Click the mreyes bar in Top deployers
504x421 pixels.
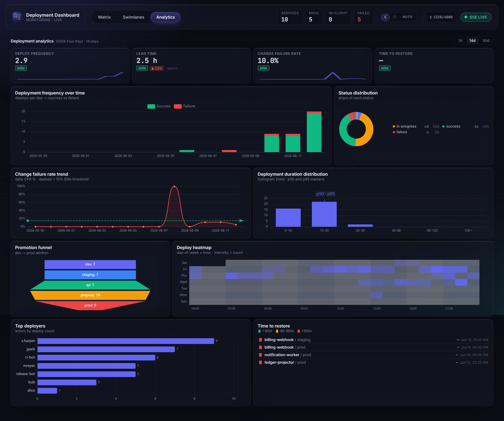(86, 366)
